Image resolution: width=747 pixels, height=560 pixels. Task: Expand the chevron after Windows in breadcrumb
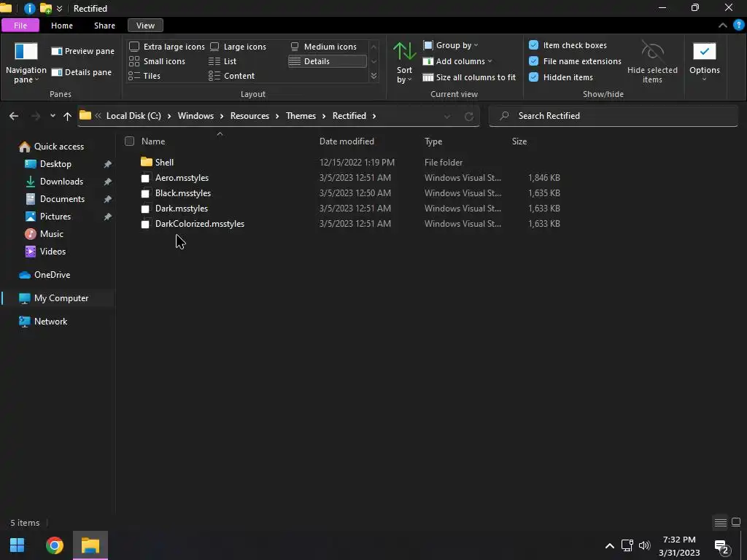pos(222,116)
